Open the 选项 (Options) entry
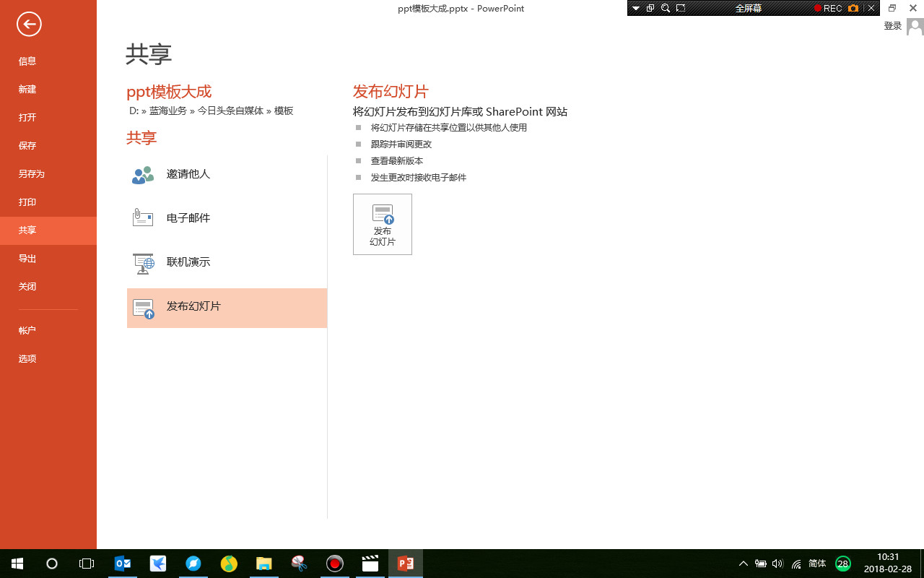This screenshot has height=578, width=924. pyautogui.click(x=27, y=358)
